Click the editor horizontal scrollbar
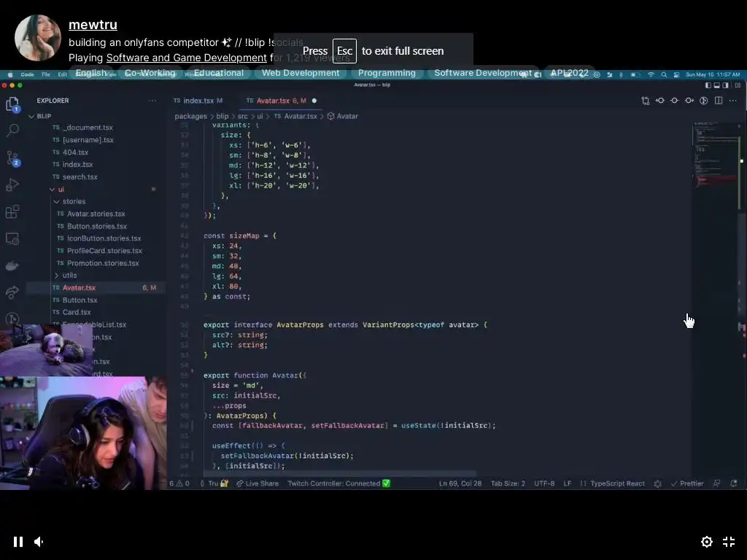Image resolution: width=747 pixels, height=560 pixels. click(339, 473)
